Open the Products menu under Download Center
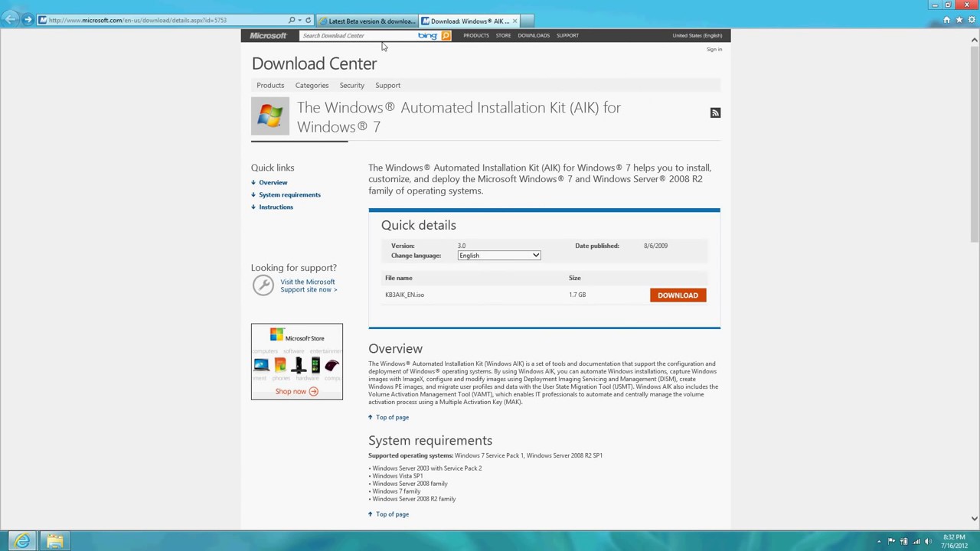The image size is (980, 551). [270, 85]
